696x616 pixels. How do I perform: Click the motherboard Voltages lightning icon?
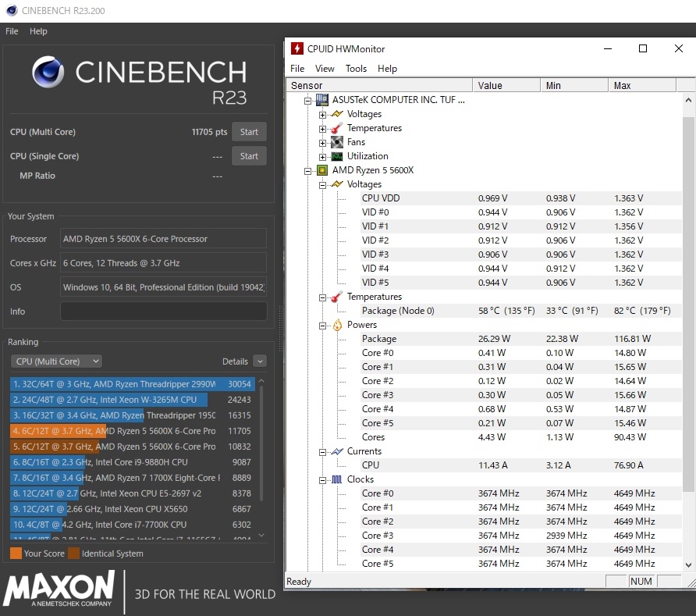[x=337, y=114]
